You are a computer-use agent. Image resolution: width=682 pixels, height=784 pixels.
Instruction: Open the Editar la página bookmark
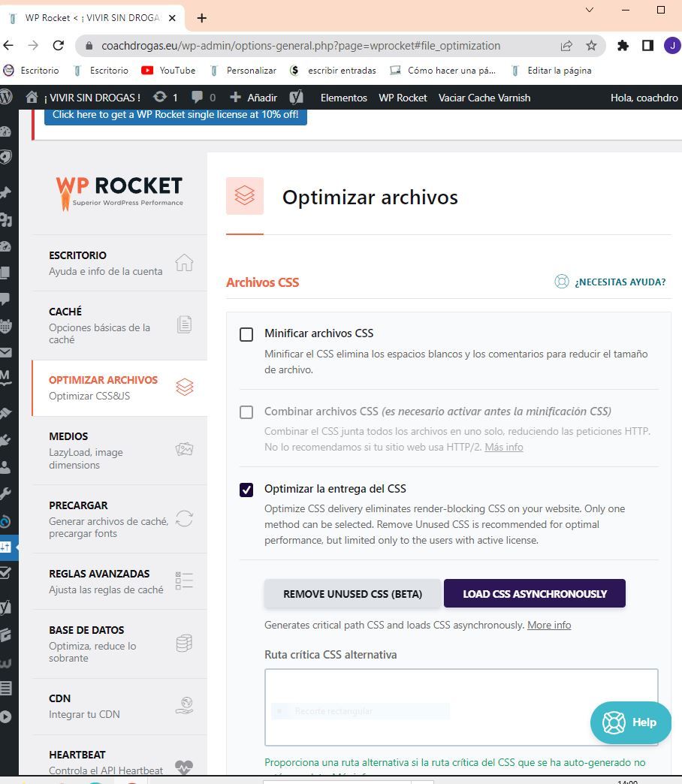tap(551, 71)
